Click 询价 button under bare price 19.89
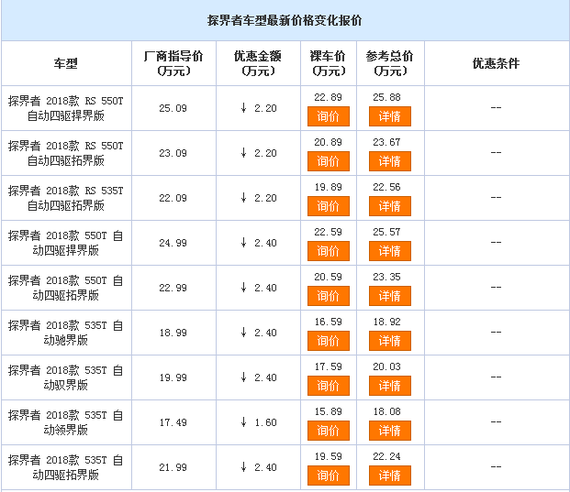The width and height of the screenshot is (570, 492). coord(328,206)
